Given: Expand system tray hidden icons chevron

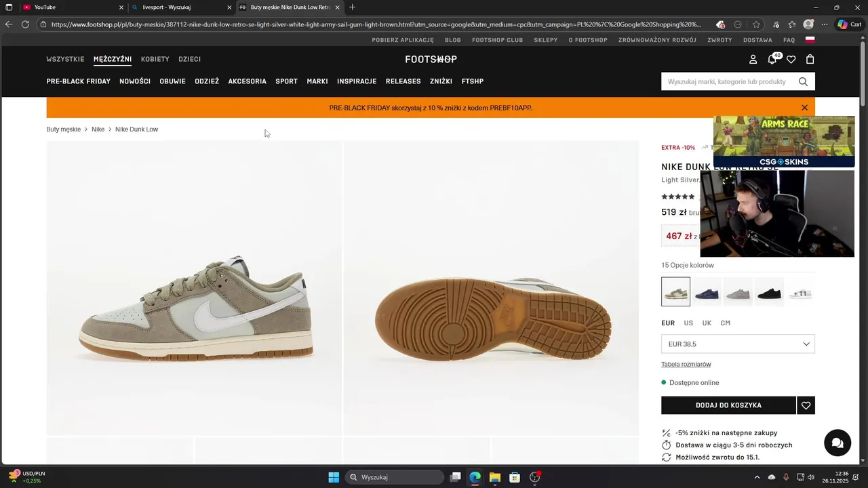Looking at the screenshot, I should click(757, 477).
